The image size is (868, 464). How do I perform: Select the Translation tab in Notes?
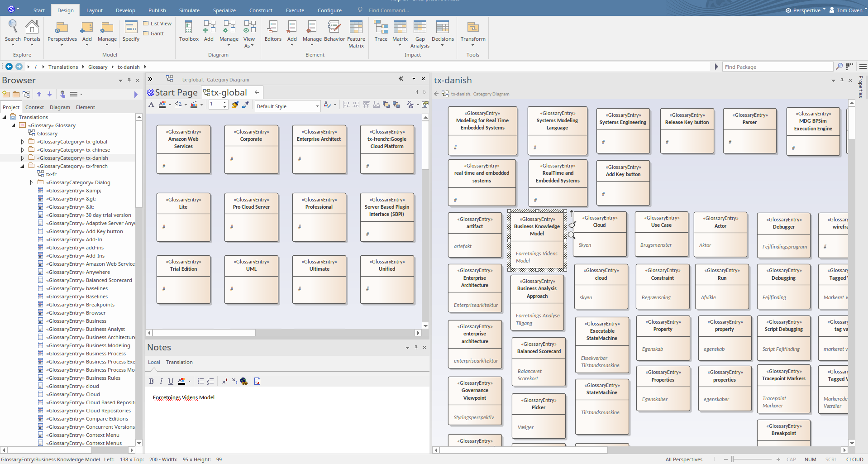[179, 362]
